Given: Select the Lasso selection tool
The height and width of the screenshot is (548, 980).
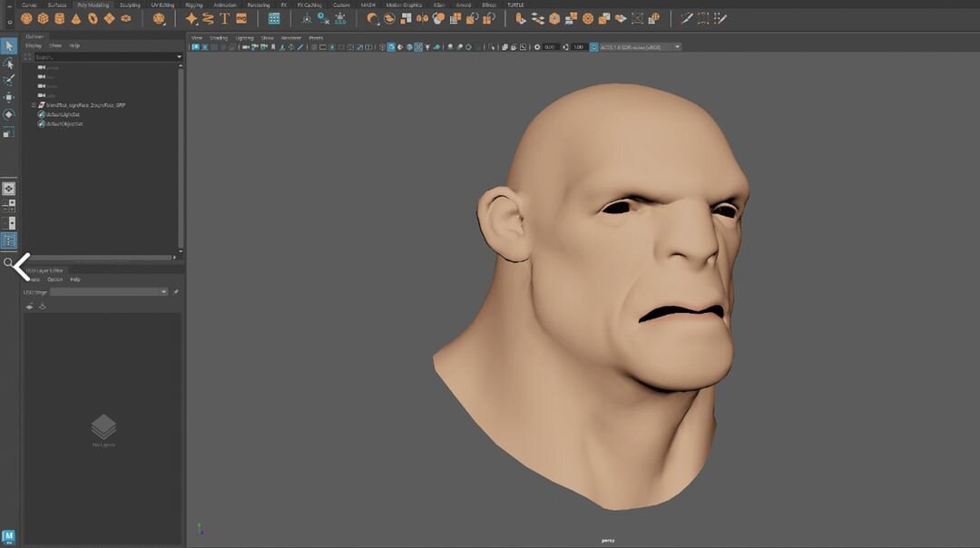Looking at the screenshot, I should [x=9, y=61].
